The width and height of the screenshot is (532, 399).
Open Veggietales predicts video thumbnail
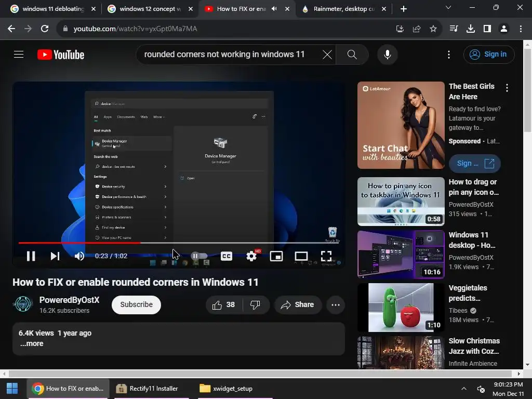(x=401, y=308)
